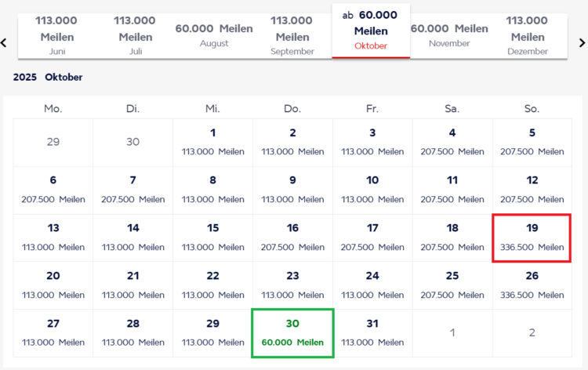Click the next months right arrow

pos(582,43)
